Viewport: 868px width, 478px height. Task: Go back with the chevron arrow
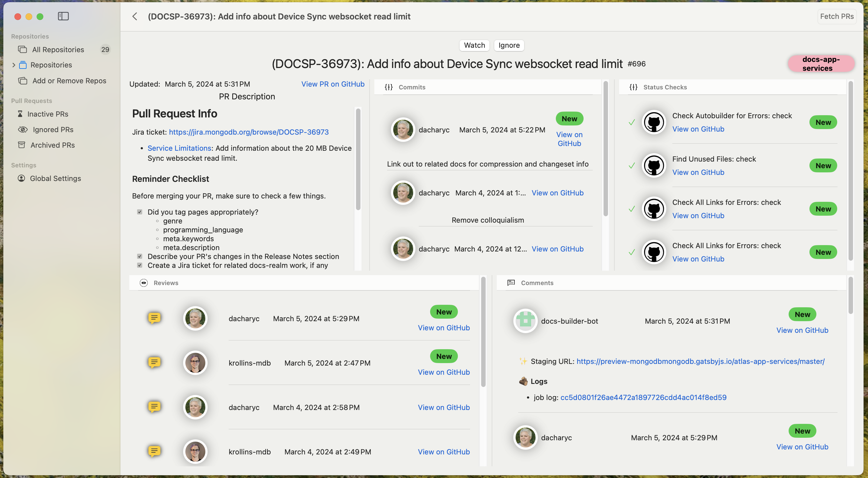point(135,16)
